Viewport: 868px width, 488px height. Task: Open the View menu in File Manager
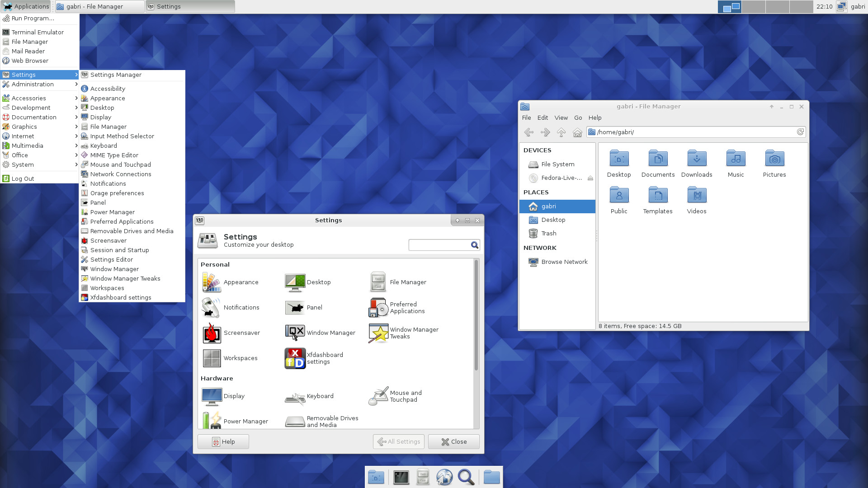(x=561, y=117)
